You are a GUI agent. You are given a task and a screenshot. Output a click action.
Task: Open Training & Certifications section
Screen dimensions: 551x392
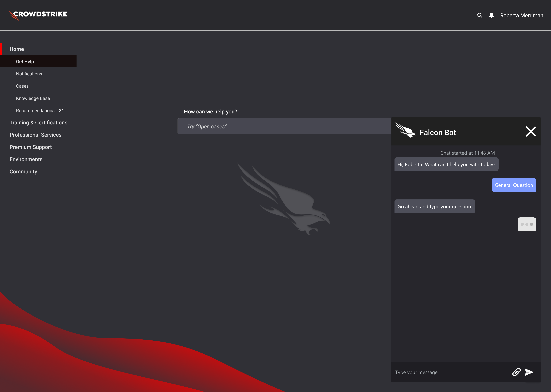38,123
